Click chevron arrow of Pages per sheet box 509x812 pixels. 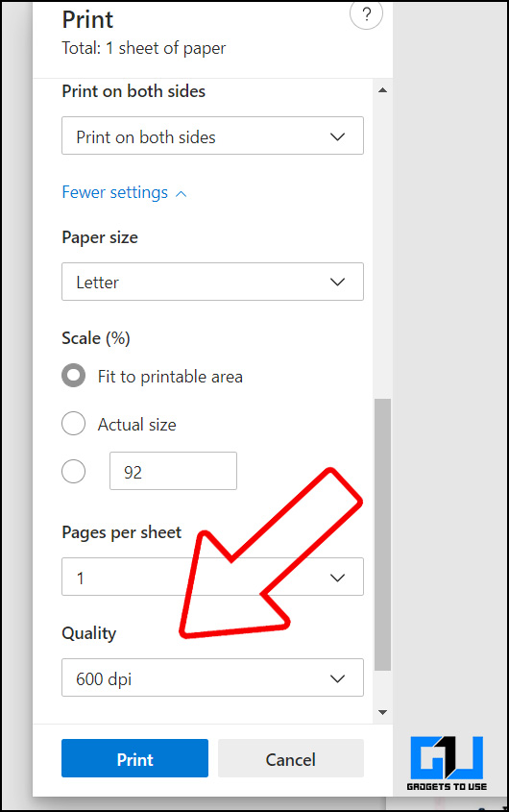[338, 578]
